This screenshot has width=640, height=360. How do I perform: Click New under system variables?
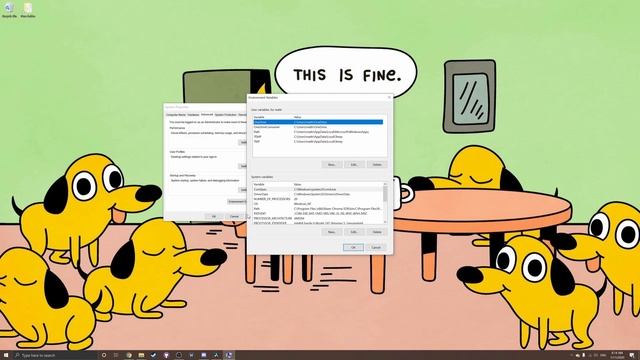(x=332, y=232)
